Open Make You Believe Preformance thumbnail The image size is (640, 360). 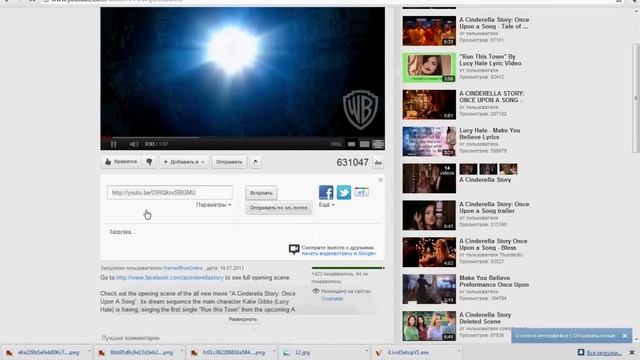coord(429,289)
